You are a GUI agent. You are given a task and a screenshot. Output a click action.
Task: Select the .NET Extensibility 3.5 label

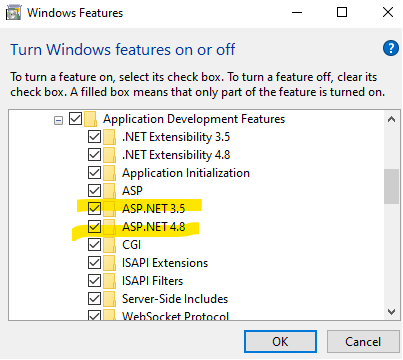click(176, 137)
